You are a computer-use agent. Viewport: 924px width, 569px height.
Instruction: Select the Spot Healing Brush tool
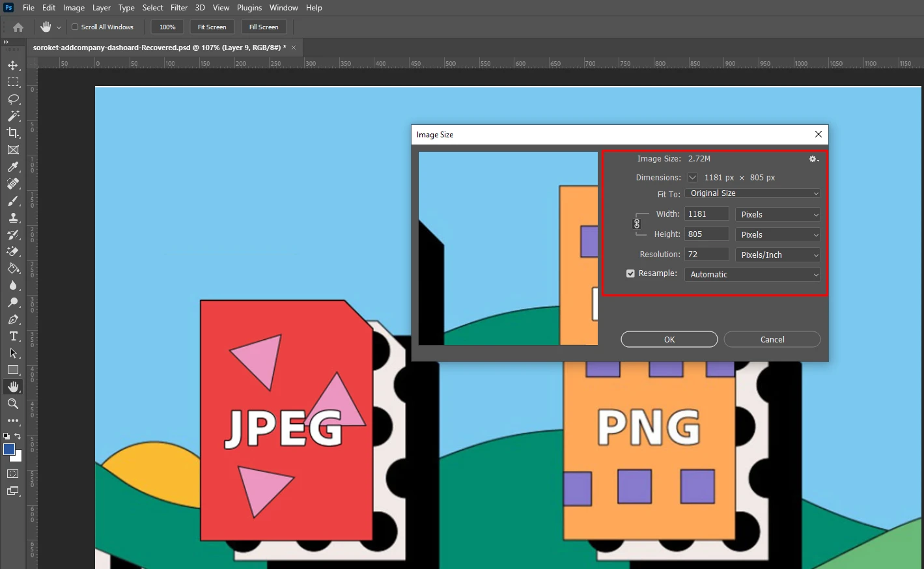(x=13, y=184)
